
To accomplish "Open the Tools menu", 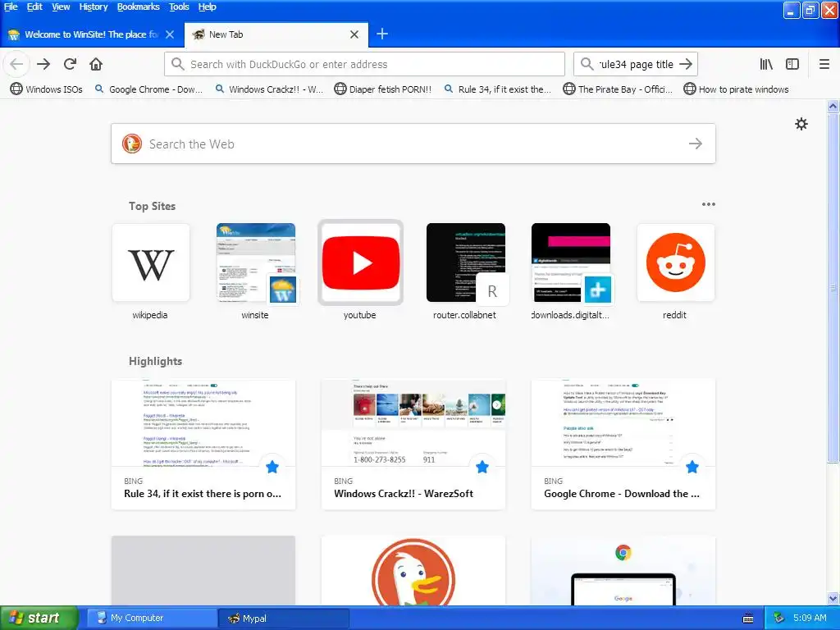I will coord(179,7).
